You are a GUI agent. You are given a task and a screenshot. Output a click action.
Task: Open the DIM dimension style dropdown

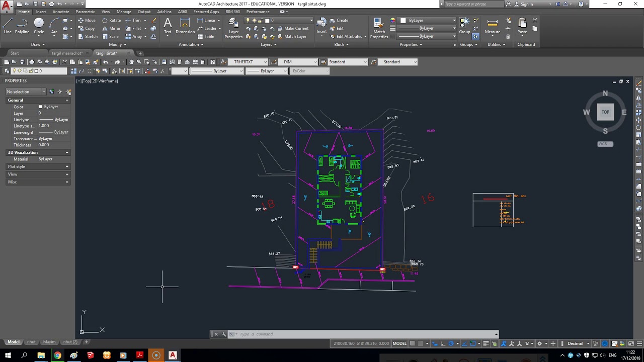point(297,62)
